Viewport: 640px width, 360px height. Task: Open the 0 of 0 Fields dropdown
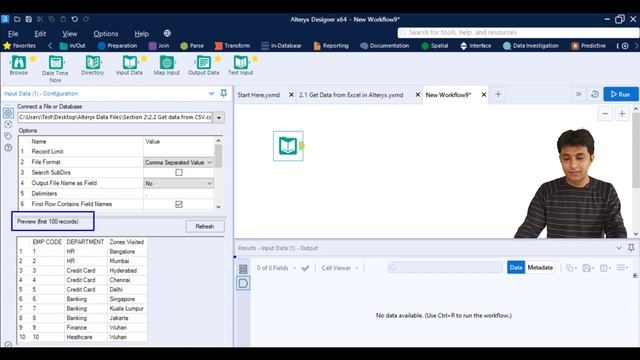click(x=276, y=268)
